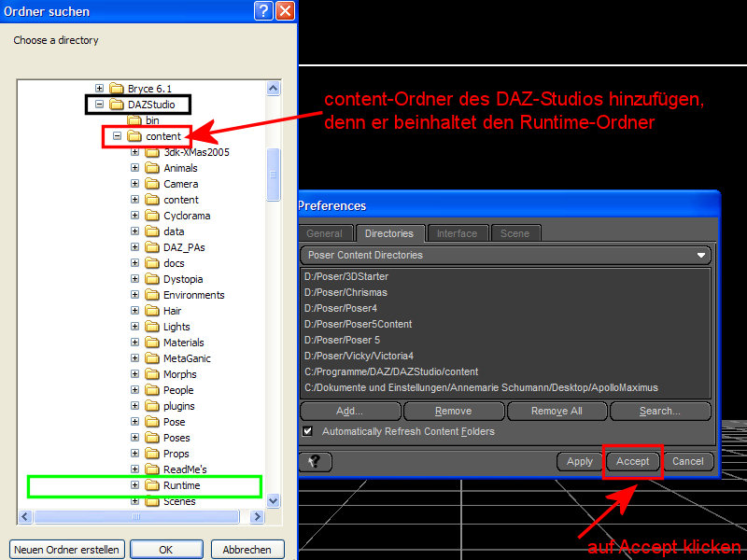Viewport: 747px width, 560px height.
Task: Click the Hair folder icon
Action: pos(152,311)
